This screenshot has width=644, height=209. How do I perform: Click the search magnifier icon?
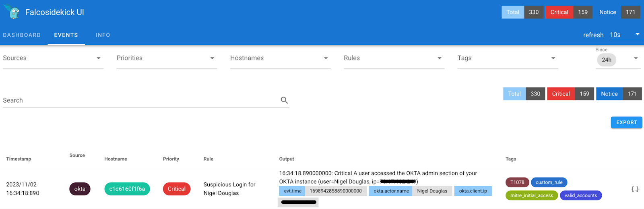pyautogui.click(x=284, y=100)
